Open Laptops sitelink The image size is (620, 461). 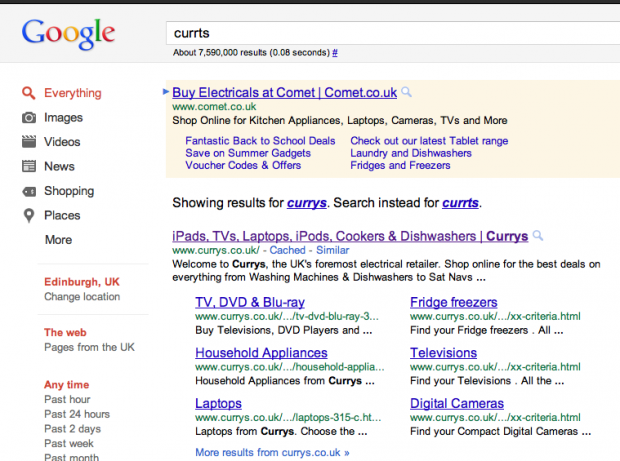click(x=218, y=404)
